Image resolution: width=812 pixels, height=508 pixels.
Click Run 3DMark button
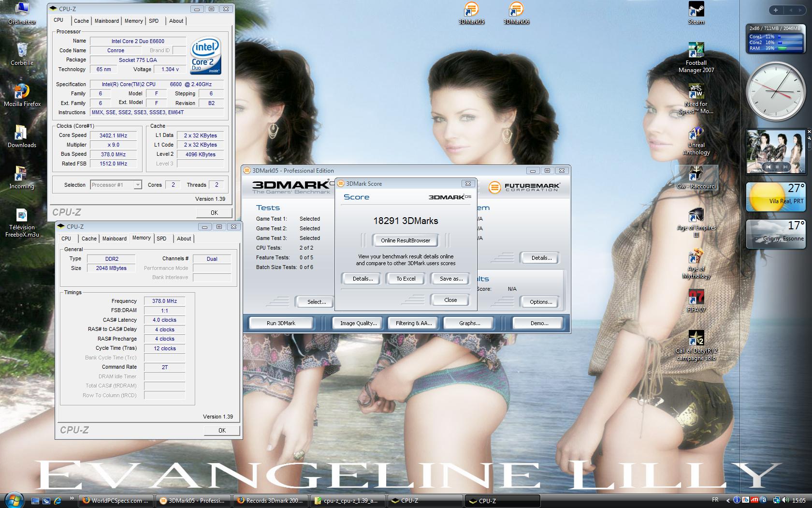pyautogui.click(x=281, y=323)
